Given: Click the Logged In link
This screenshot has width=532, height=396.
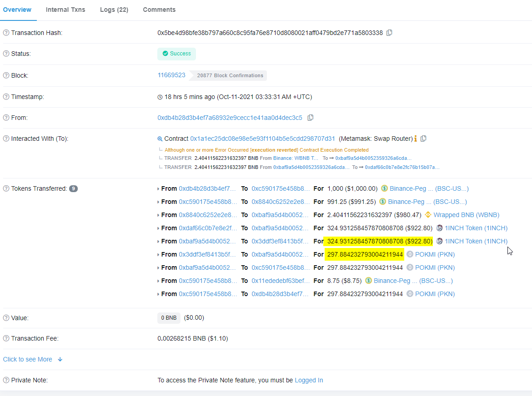Looking at the screenshot, I should tap(309, 380).
